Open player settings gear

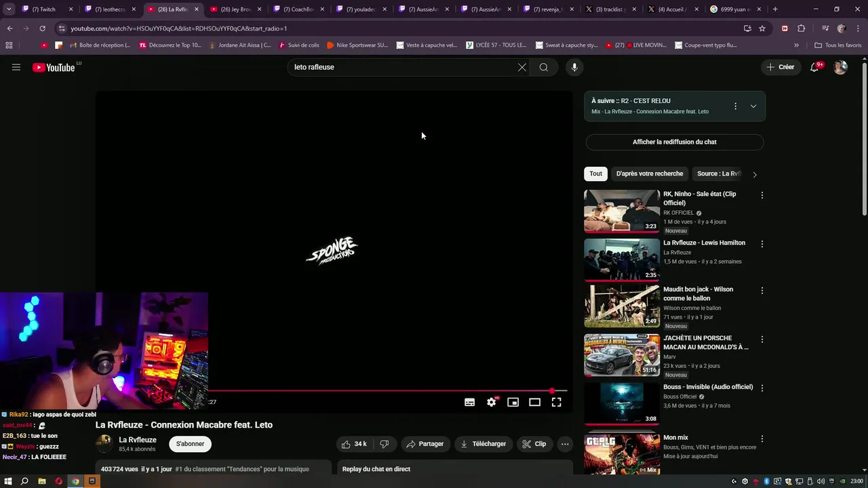[492, 402]
